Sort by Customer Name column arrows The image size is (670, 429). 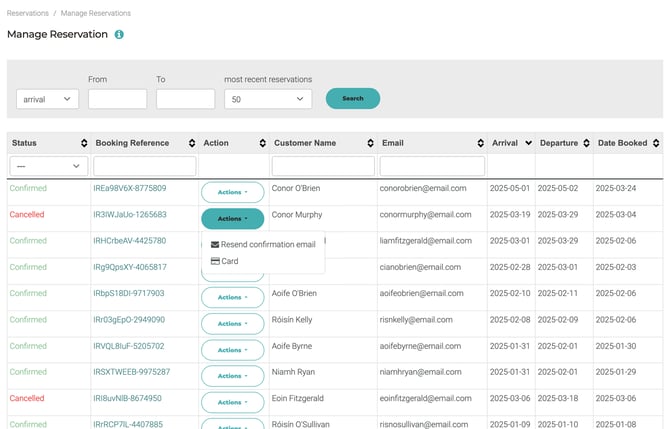[x=370, y=143]
